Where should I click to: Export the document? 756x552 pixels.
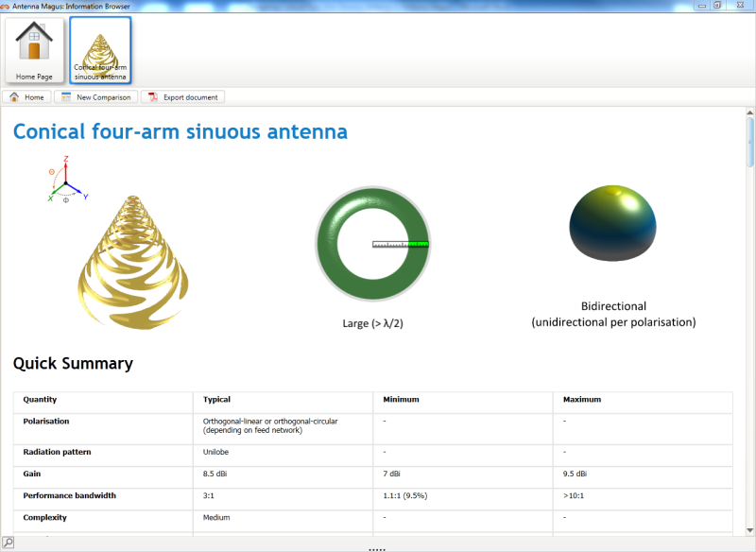181,96
